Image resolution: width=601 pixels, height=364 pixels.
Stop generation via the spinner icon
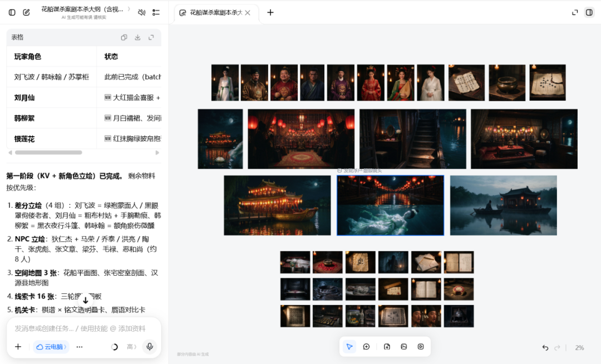(114, 347)
